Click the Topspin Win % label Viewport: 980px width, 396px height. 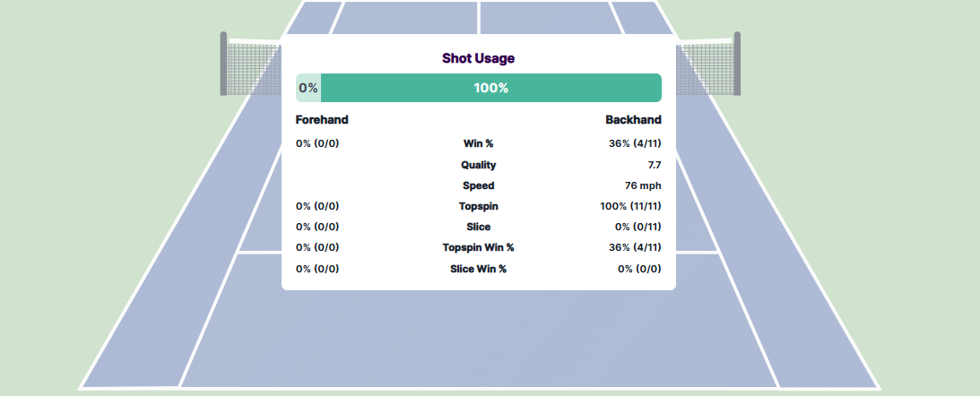coord(478,247)
